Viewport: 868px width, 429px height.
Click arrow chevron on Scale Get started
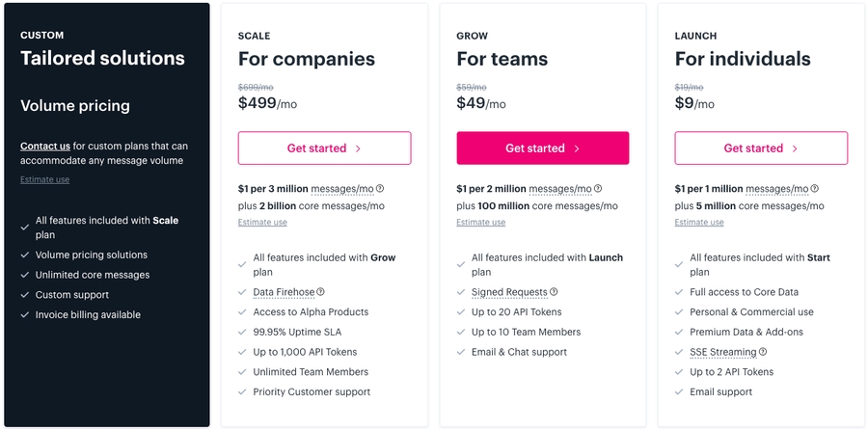point(358,148)
